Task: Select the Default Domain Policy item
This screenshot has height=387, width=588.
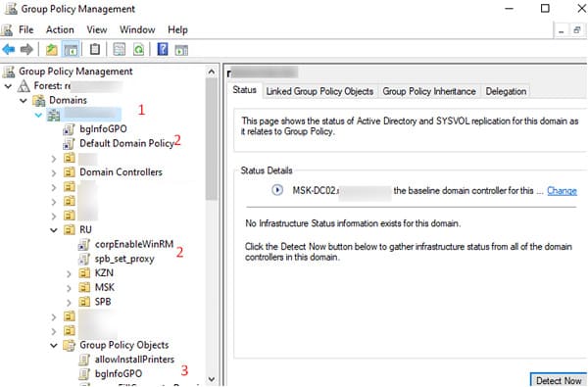Action: (126, 143)
